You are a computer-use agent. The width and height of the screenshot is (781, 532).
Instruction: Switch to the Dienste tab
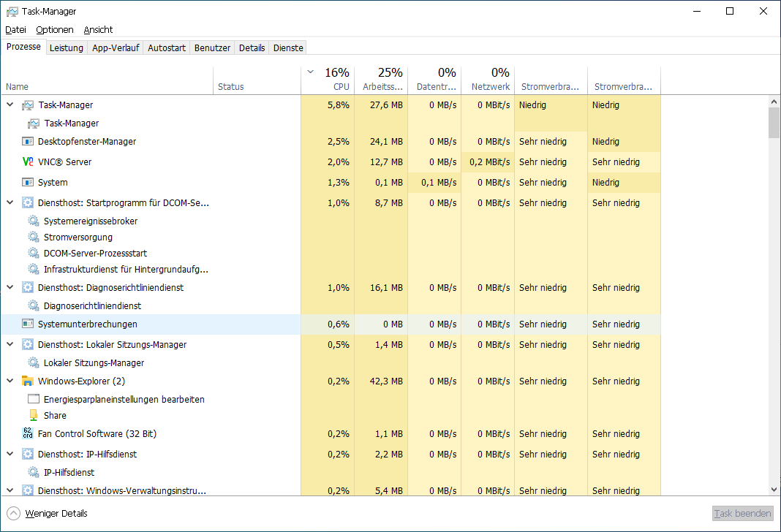[x=288, y=47]
